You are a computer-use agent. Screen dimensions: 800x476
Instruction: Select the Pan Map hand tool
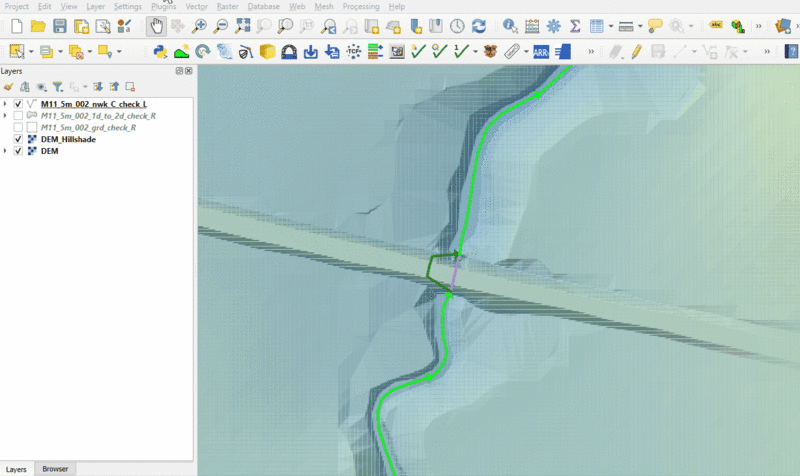(157, 26)
